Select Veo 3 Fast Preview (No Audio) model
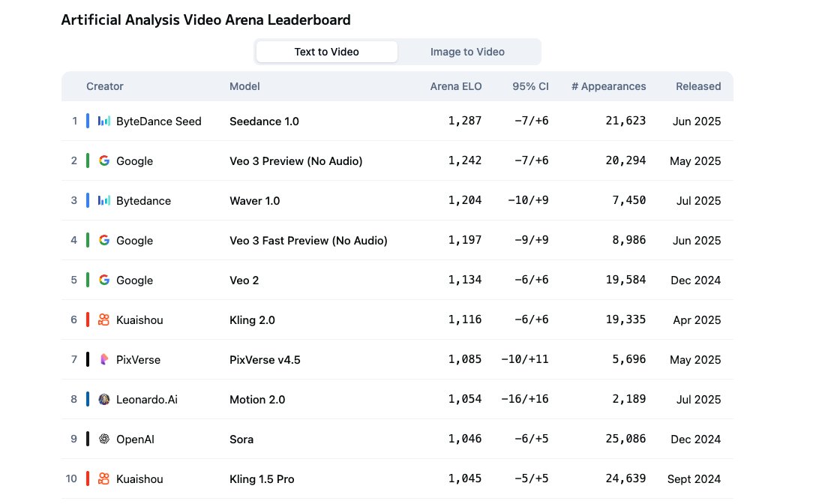 pyautogui.click(x=308, y=241)
